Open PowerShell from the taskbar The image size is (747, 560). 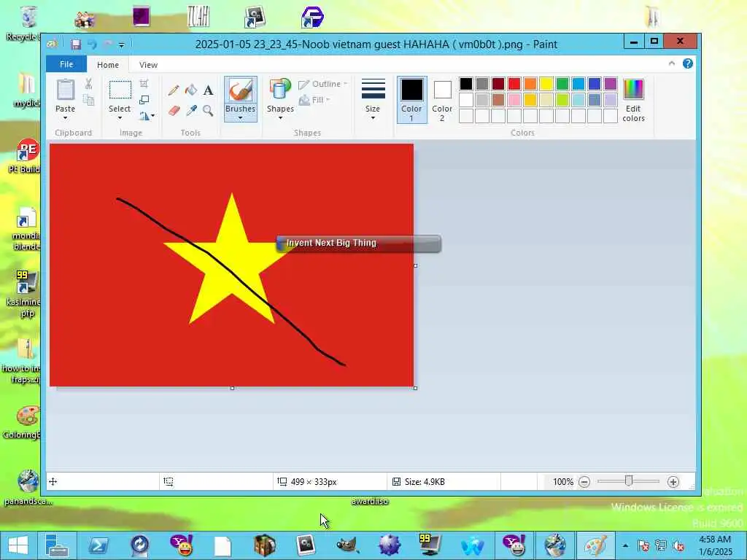pyautogui.click(x=98, y=545)
